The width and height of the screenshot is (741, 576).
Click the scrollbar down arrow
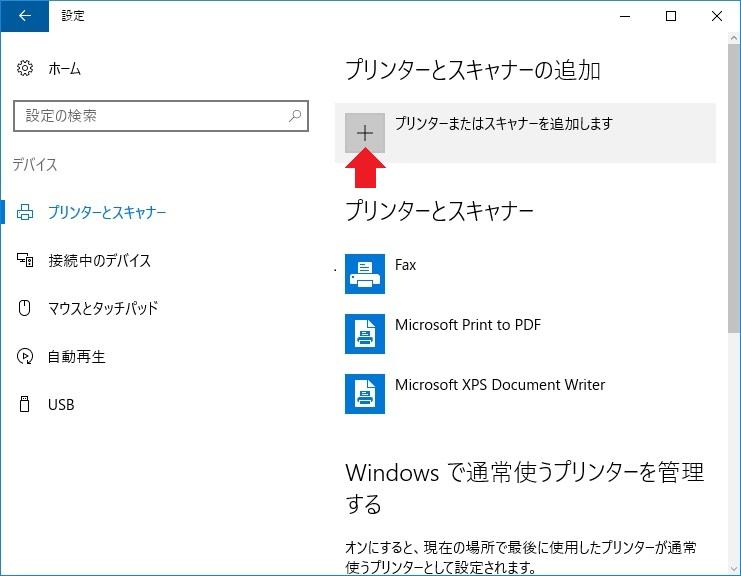coord(733,567)
